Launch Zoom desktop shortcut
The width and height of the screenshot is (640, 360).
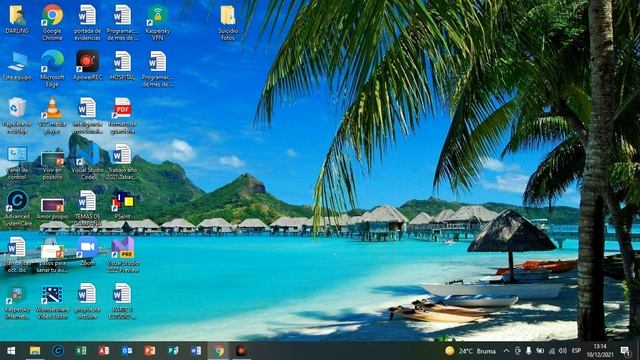point(87,251)
